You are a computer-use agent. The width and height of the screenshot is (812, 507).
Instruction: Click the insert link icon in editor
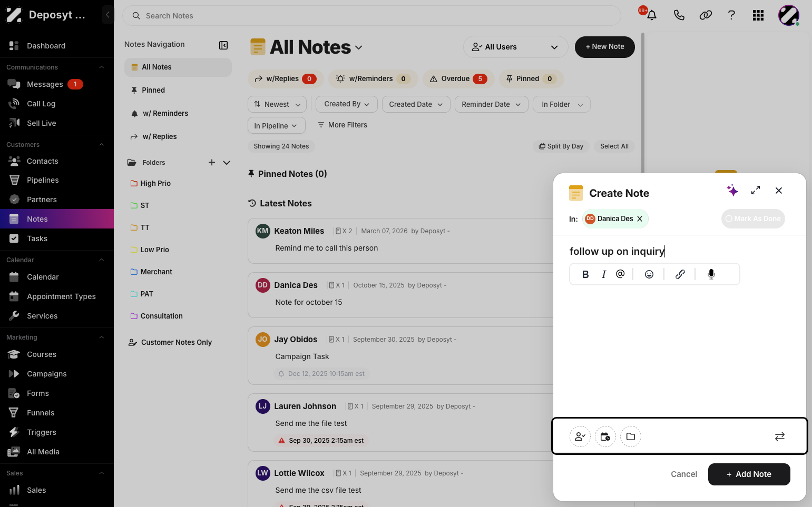pos(680,274)
